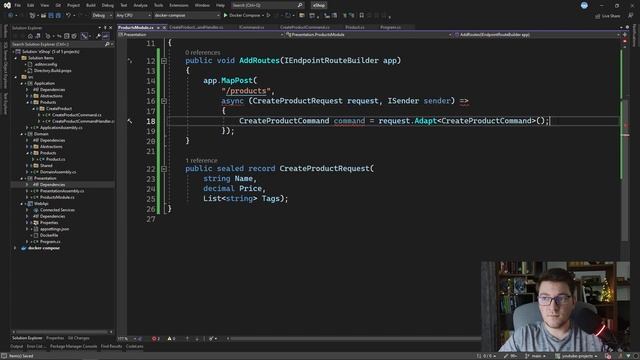The height and width of the screenshot is (360, 640).
Task: Click the Open File toolbar icon
Action: tap(43, 16)
